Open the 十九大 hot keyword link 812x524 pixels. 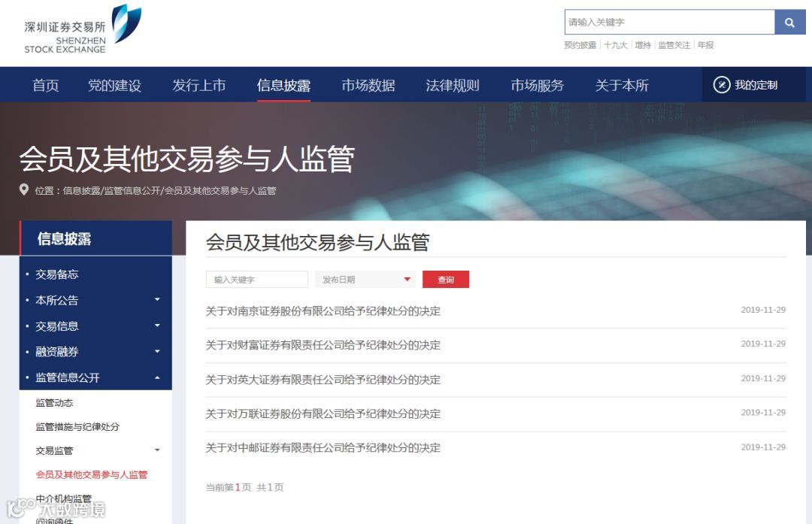coord(615,45)
